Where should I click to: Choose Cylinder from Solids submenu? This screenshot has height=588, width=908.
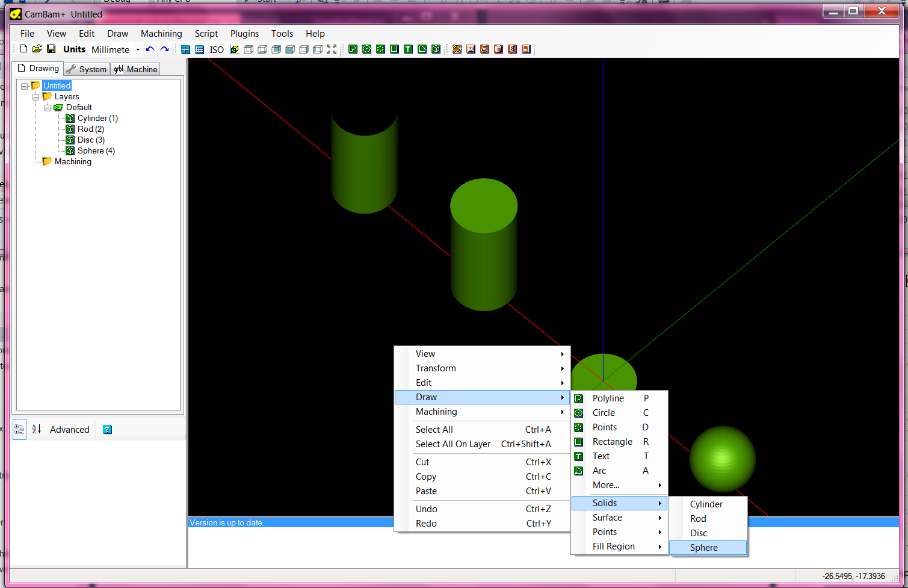708,504
